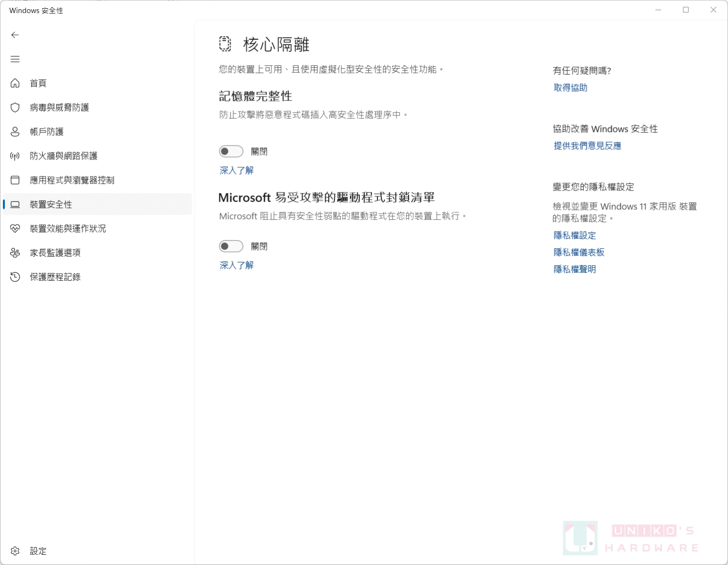Select 帳戶防護 in sidebar
This screenshot has height=565, width=728.
(98, 132)
